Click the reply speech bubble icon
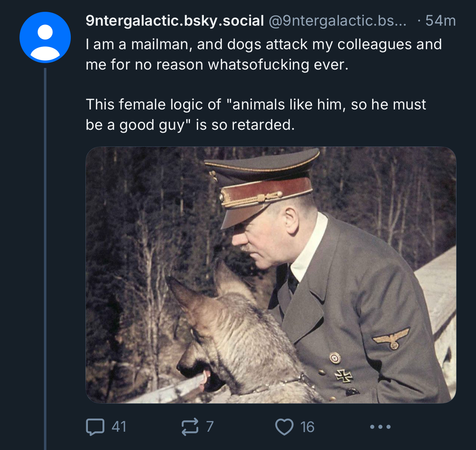 [x=95, y=427]
